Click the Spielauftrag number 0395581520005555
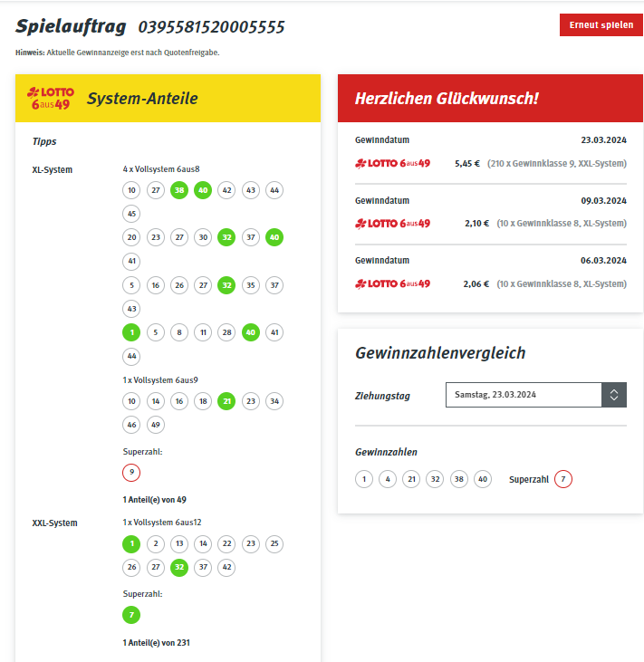 211,27
